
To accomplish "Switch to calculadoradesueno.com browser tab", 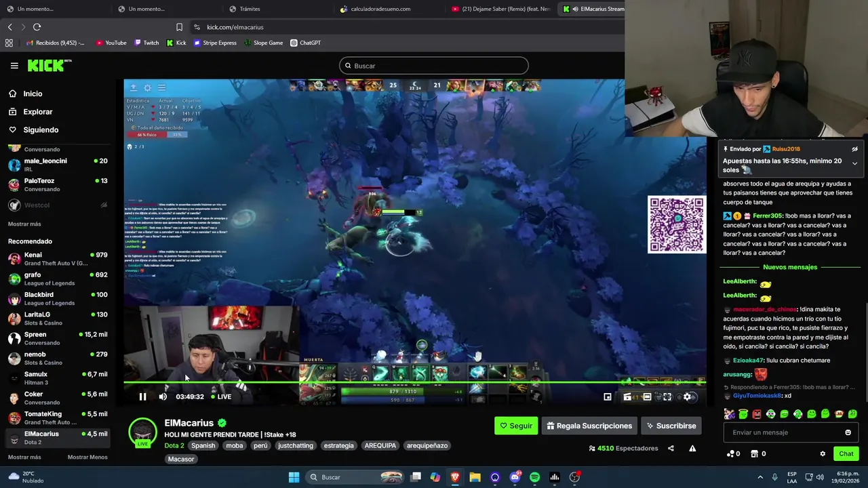I will pyautogui.click(x=380, y=9).
